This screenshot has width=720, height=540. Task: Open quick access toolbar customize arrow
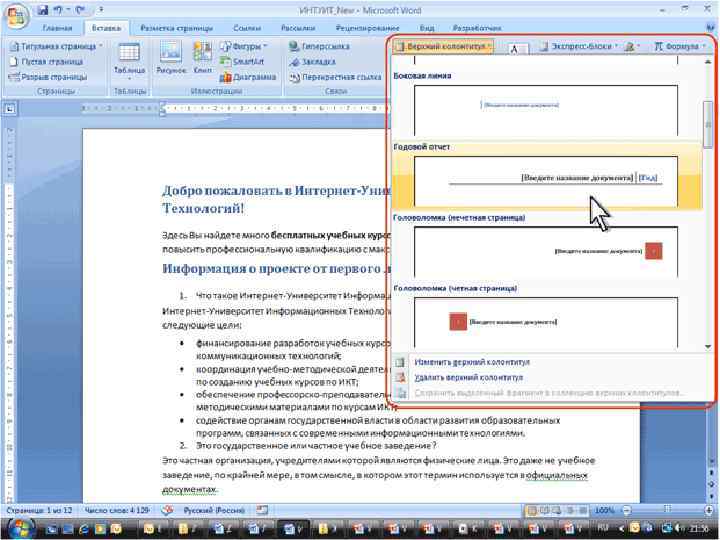point(101,10)
